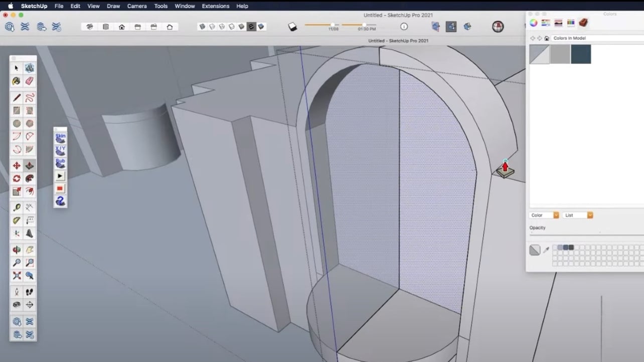Image resolution: width=644 pixels, height=362 pixels.
Task: Enable the X-ray face style
Action: (202, 27)
